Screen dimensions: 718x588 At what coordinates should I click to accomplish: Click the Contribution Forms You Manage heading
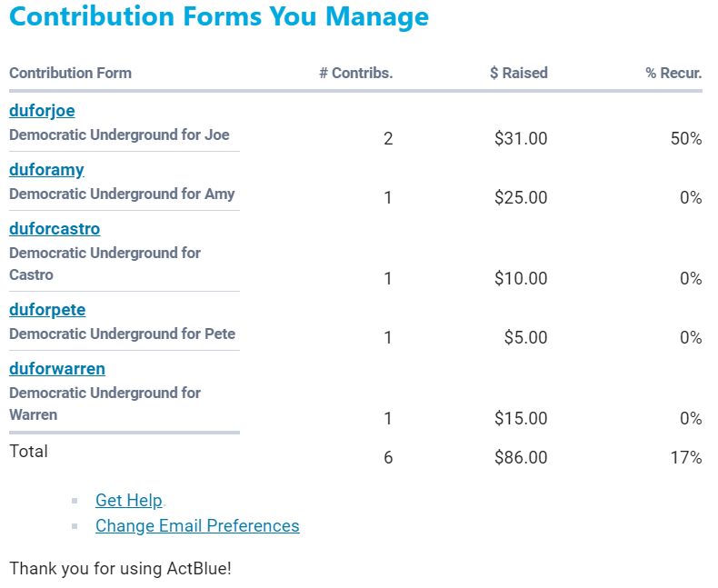pyautogui.click(x=219, y=17)
